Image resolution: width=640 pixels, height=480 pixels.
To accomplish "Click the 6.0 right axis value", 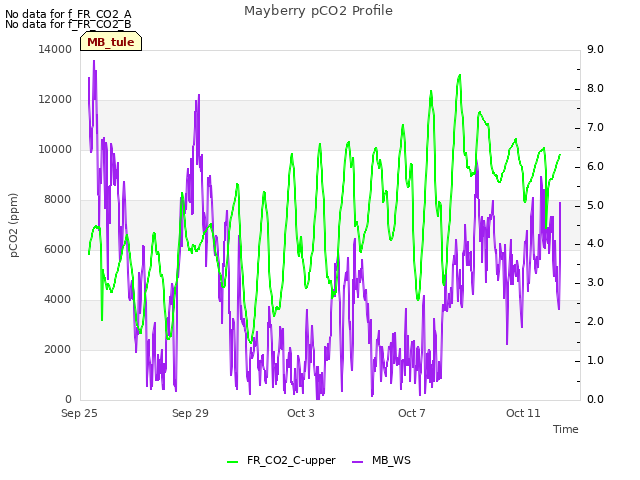I will (x=595, y=167).
